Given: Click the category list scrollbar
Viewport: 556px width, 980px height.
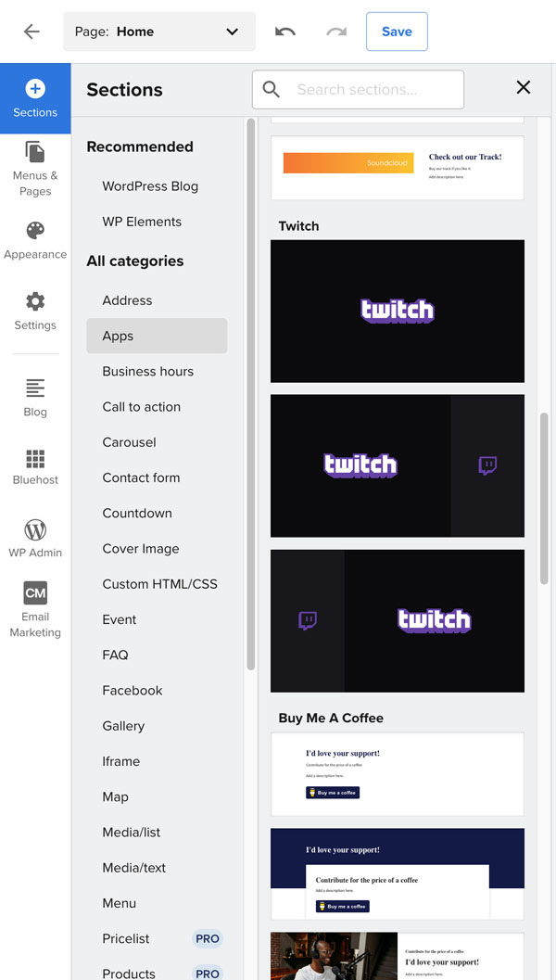Looking at the screenshot, I should pyautogui.click(x=251, y=394).
